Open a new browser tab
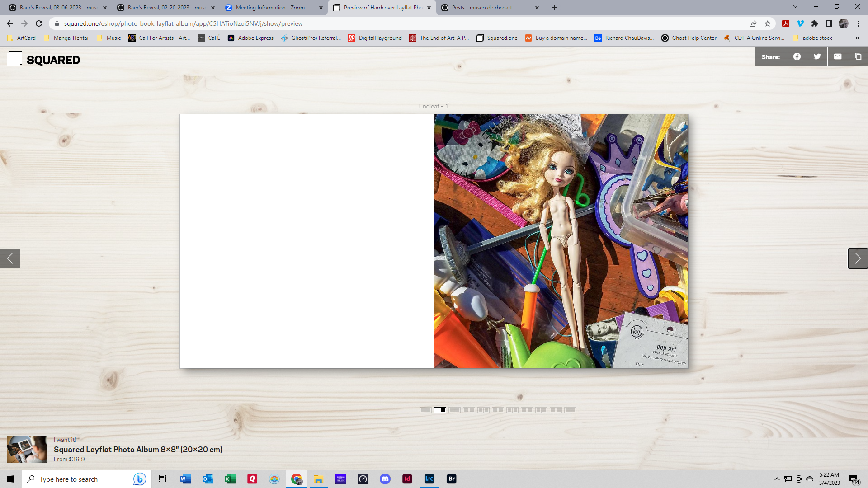 [554, 8]
